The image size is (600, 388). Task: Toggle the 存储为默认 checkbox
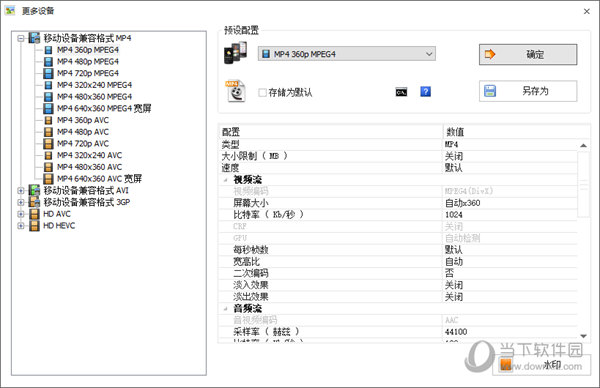[x=262, y=92]
